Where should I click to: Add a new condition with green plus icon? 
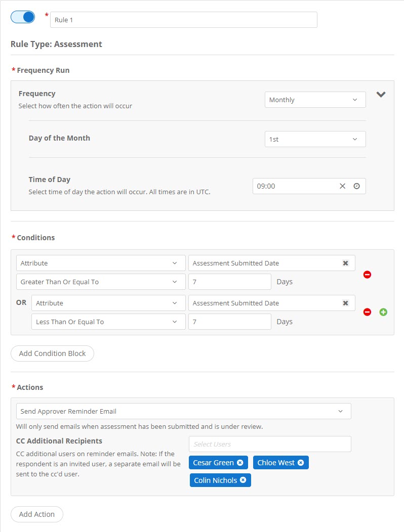[x=383, y=312]
